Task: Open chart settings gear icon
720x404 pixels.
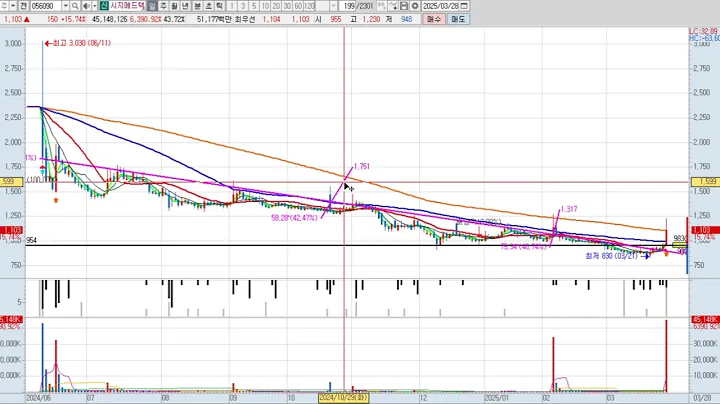Action: (415, 6)
